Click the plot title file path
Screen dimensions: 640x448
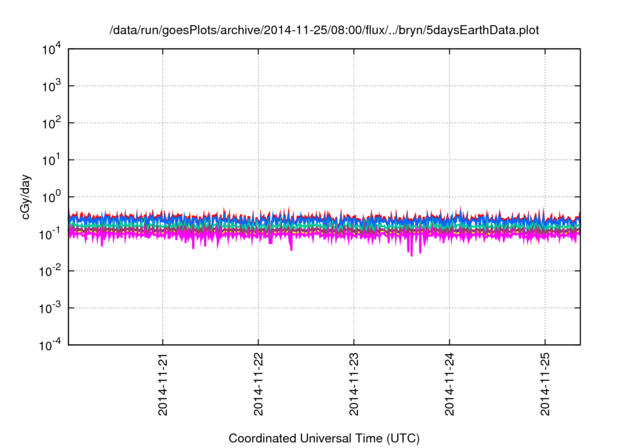click(x=324, y=30)
